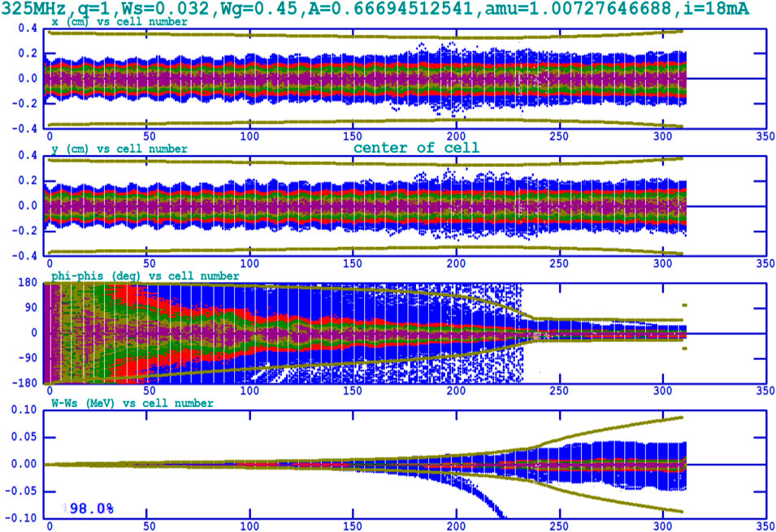Click the 0.10 tick on the W-Ws axis
The width and height of the screenshot is (776, 532).
click(x=24, y=410)
